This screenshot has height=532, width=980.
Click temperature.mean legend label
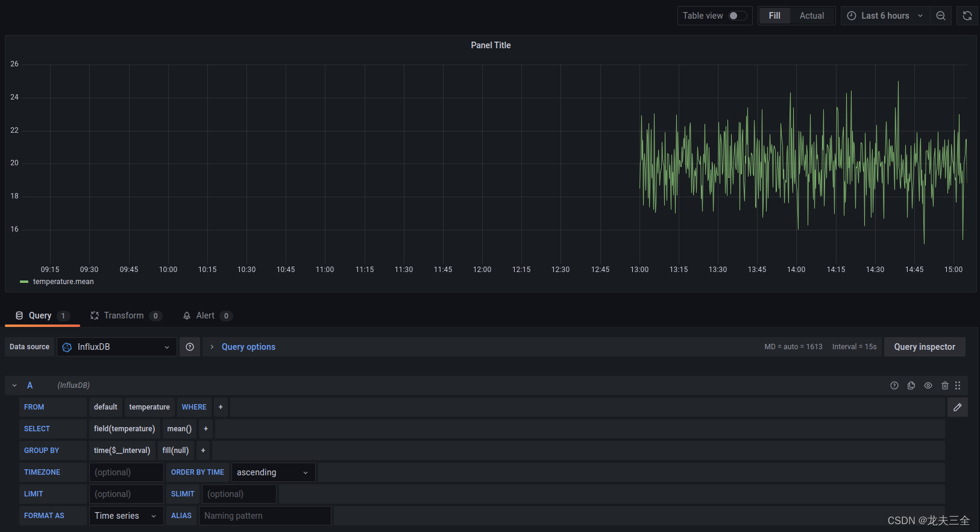point(63,282)
